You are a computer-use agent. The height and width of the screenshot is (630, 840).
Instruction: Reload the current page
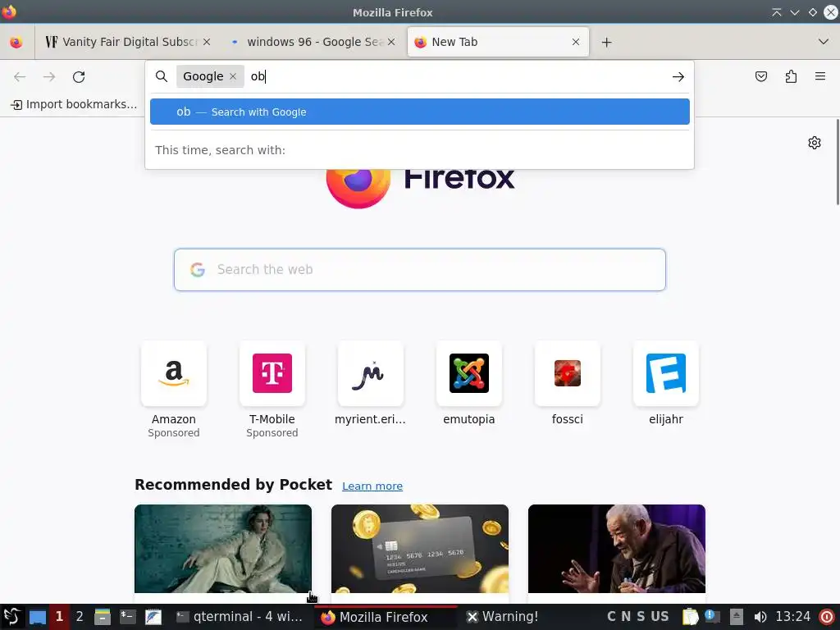pos(79,76)
